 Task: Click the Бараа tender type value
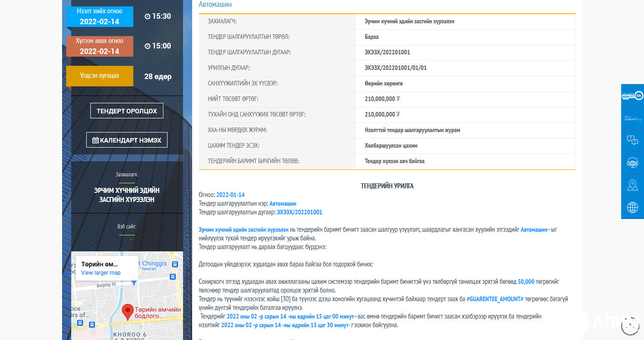(372, 37)
